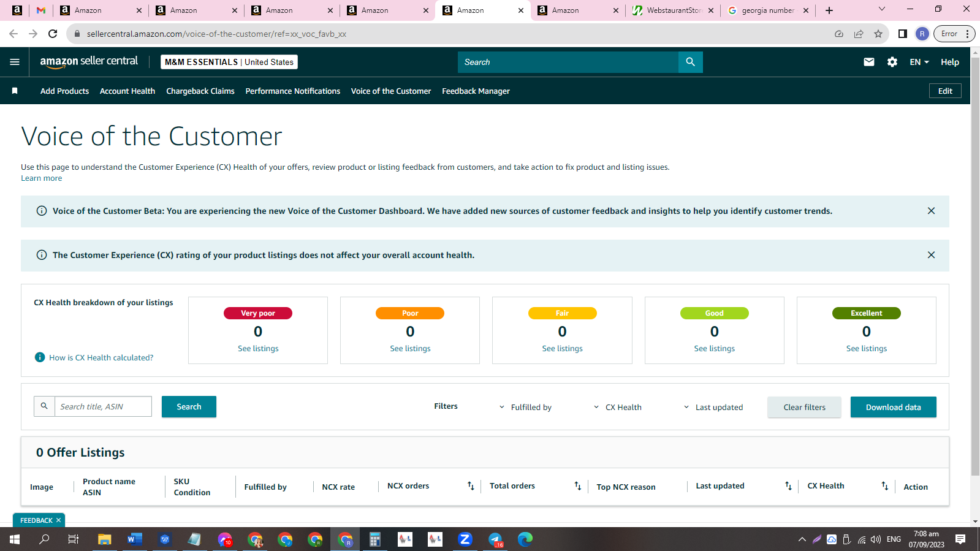Reload the current page
This screenshot has height=551, width=980.
click(x=53, y=34)
